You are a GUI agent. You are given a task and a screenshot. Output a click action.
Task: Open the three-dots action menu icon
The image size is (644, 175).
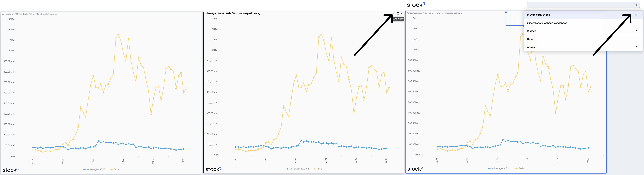[x=394, y=13]
